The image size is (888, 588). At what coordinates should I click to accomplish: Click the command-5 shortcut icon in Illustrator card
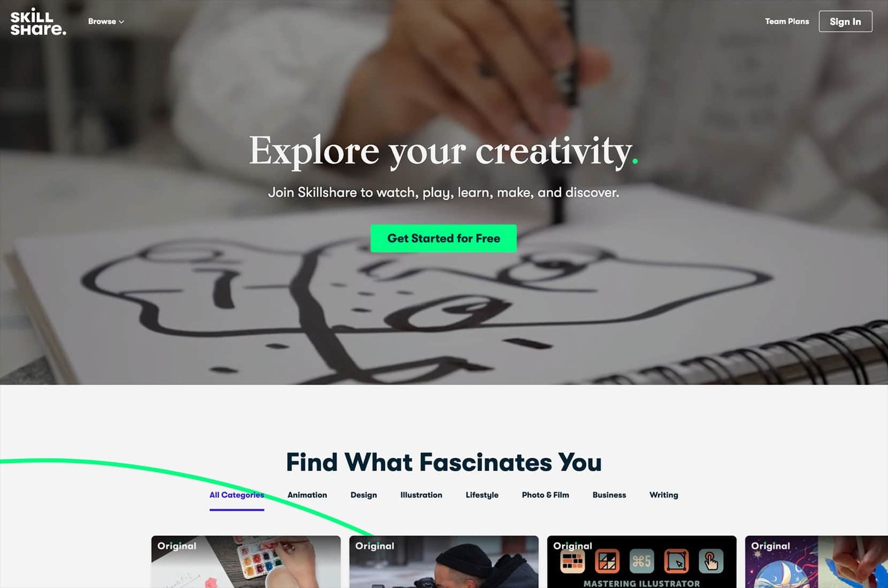point(642,561)
